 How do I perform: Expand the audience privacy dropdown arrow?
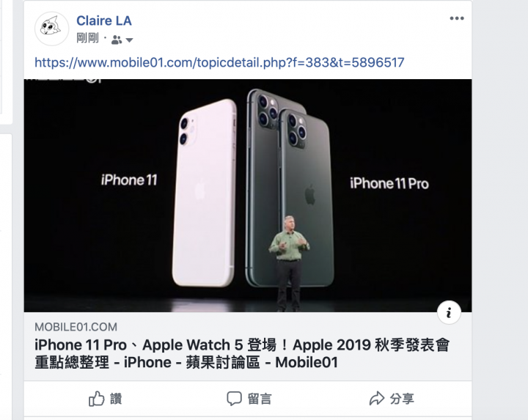click(x=129, y=40)
